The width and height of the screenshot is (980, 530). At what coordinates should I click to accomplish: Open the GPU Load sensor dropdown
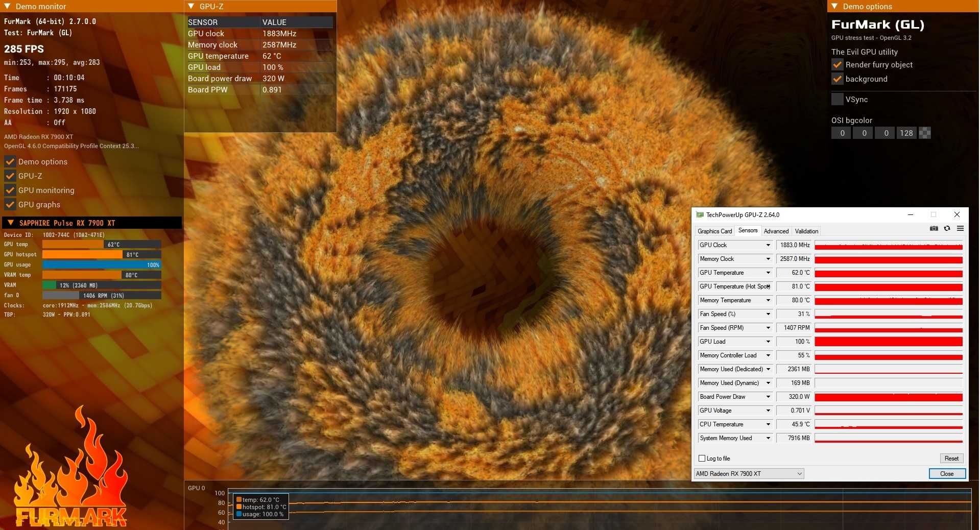pos(768,342)
